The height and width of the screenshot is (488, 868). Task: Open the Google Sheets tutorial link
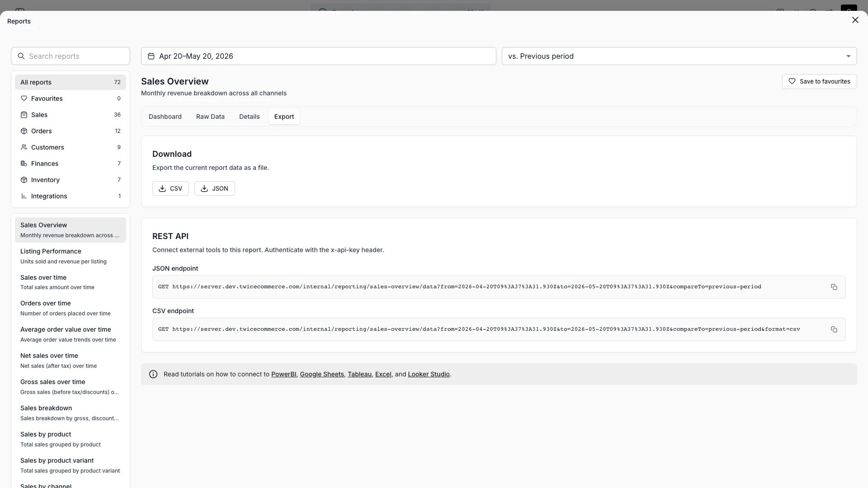point(322,374)
